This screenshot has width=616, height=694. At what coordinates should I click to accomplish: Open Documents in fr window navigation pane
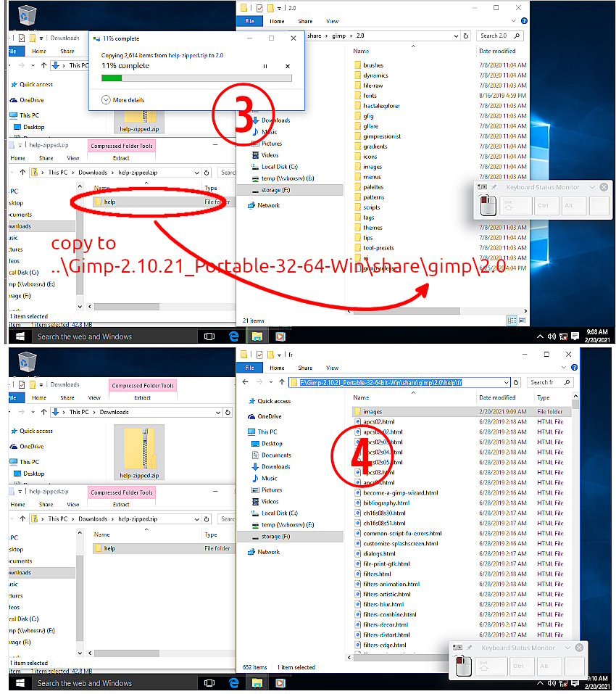pos(272,455)
